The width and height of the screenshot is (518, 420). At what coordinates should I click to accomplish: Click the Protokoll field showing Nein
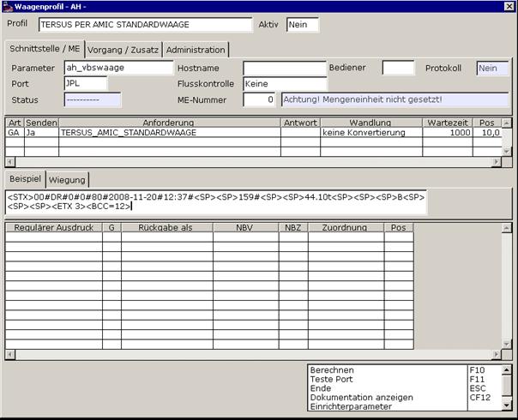492,69
